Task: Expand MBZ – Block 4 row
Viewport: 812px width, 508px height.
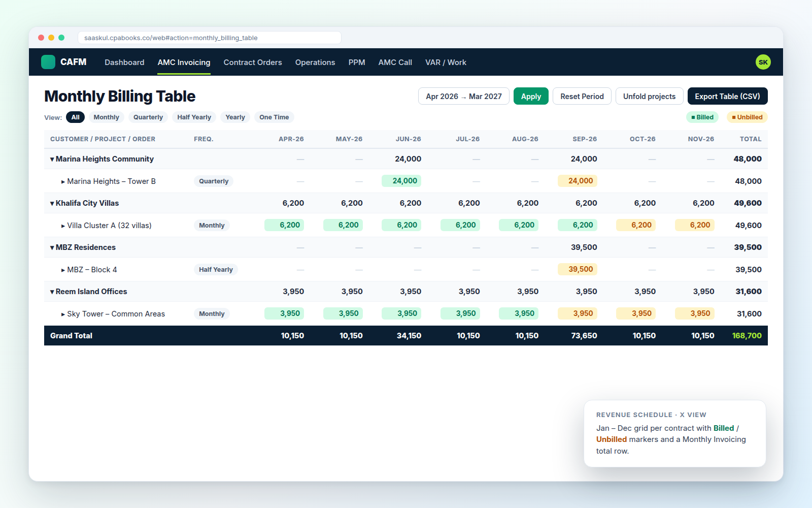Action: pyautogui.click(x=63, y=270)
